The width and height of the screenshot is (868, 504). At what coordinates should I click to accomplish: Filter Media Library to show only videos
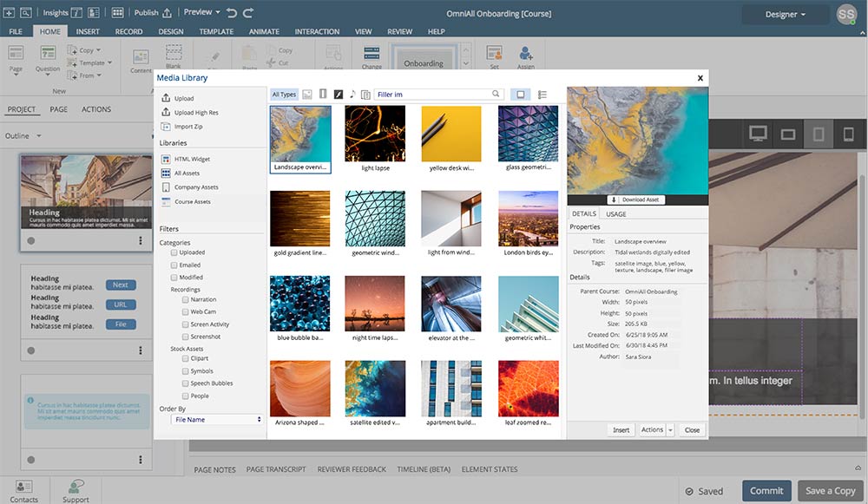pyautogui.click(x=322, y=94)
